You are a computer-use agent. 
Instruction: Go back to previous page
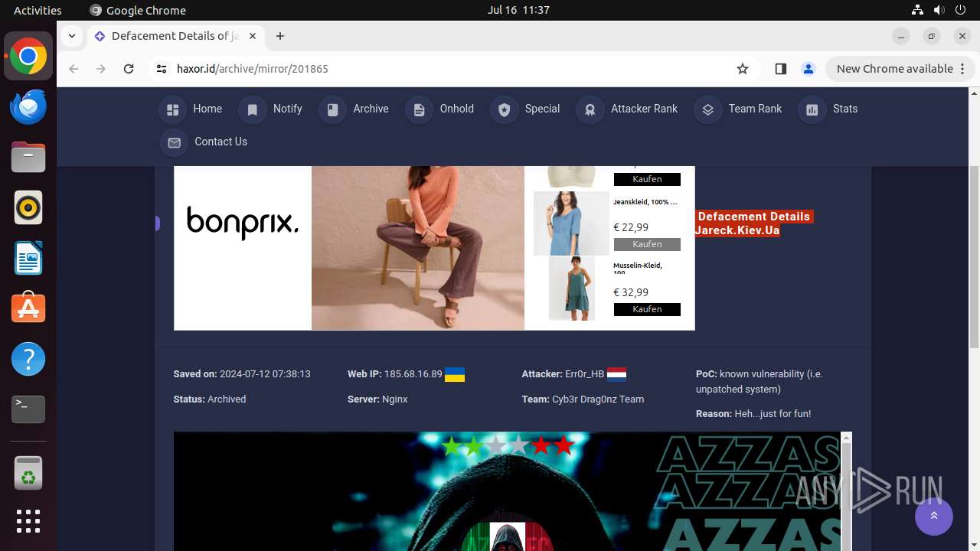73,69
